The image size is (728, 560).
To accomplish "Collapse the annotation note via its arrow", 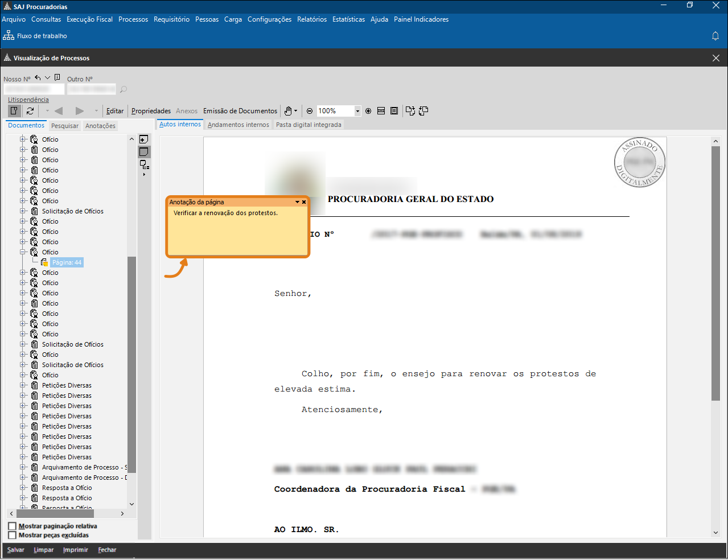I will [297, 202].
